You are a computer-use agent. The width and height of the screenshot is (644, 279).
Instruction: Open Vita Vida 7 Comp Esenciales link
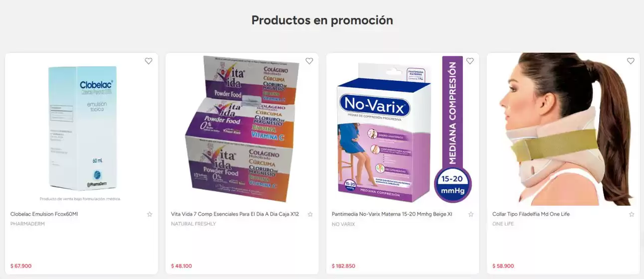pyautogui.click(x=235, y=214)
